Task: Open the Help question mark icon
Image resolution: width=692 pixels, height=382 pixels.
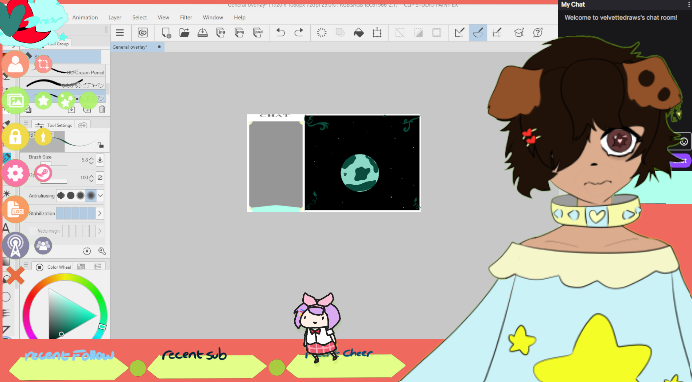Action: (538, 33)
